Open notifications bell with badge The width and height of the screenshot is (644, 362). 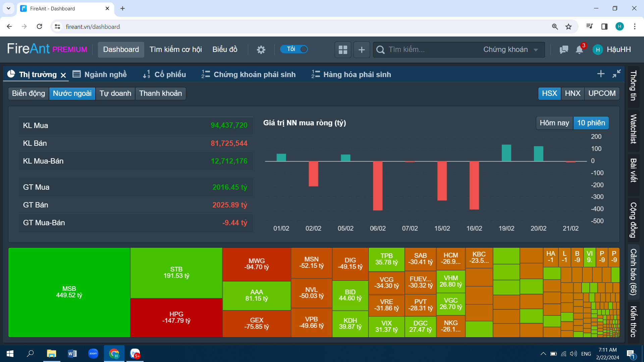580,50
